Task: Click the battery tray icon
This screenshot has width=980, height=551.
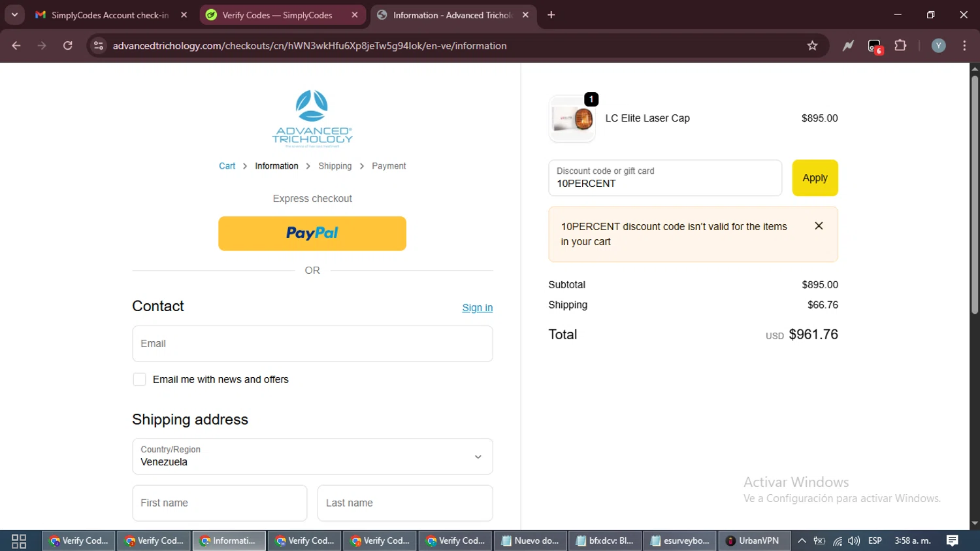Action: 819,541
